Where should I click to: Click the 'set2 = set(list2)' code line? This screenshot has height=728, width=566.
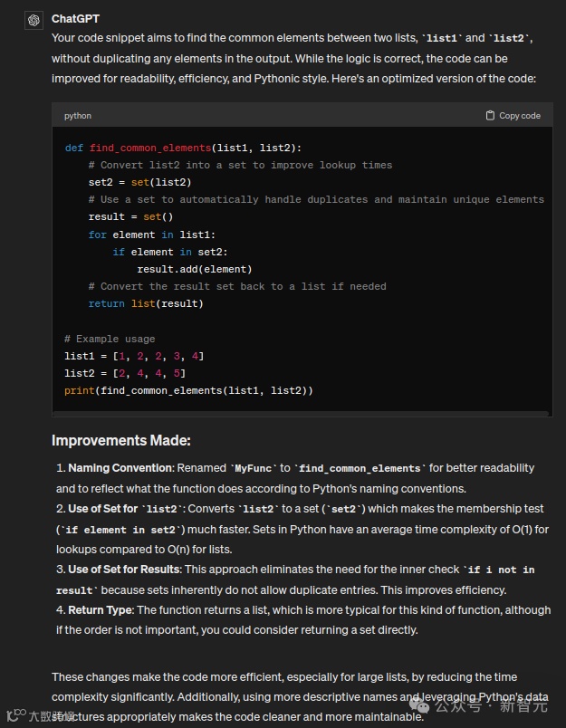[x=139, y=182]
